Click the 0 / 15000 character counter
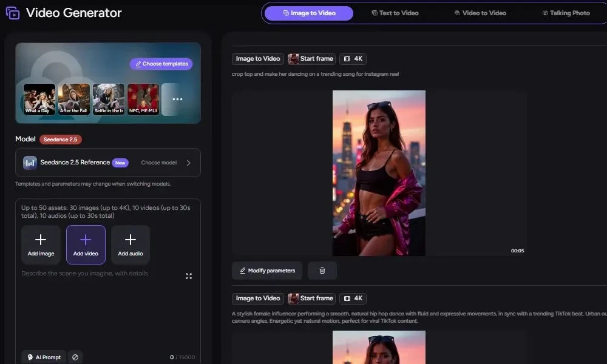607x364 pixels. click(182, 357)
